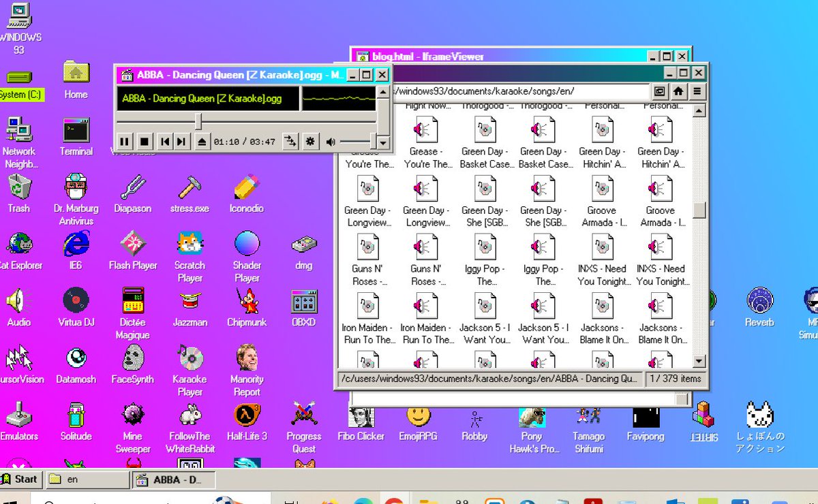818x504 pixels.
Task: Open the Iconodio pencil icon
Action: [247, 194]
